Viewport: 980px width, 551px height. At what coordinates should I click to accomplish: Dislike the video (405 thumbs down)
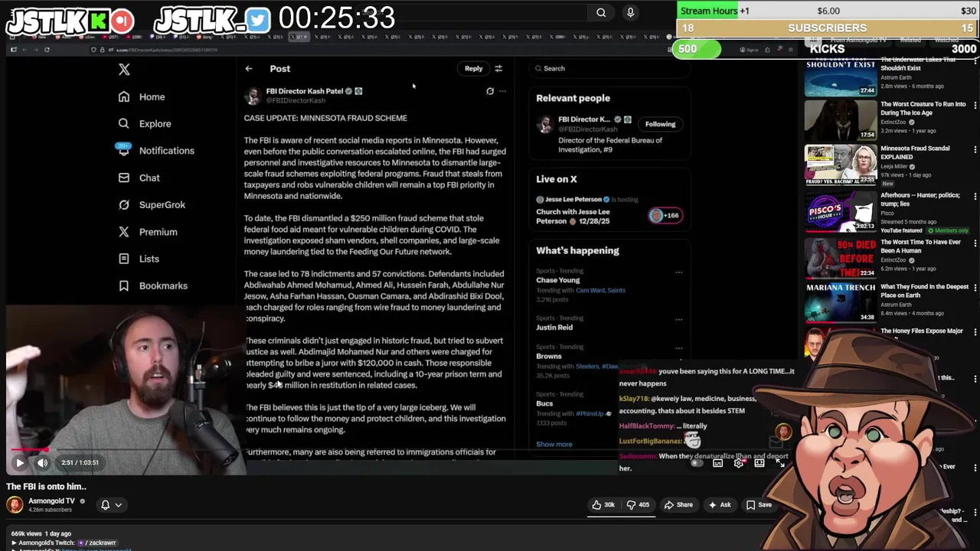point(639,505)
